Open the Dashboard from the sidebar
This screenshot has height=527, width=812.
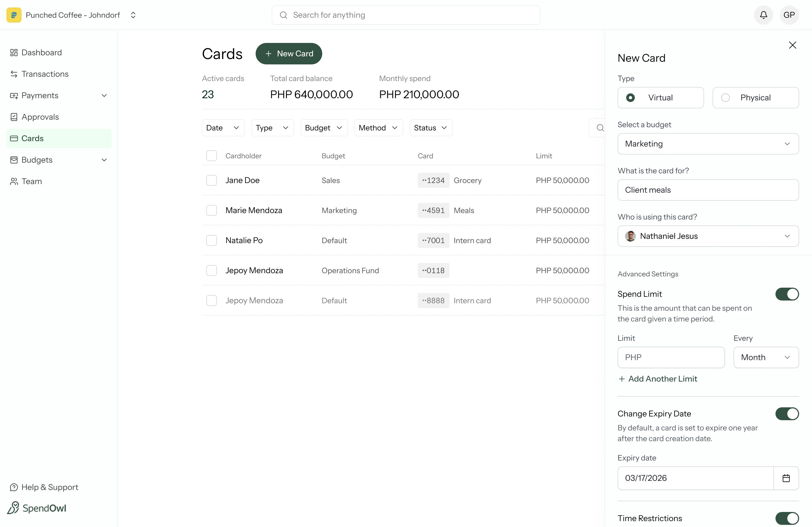click(x=42, y=52)
